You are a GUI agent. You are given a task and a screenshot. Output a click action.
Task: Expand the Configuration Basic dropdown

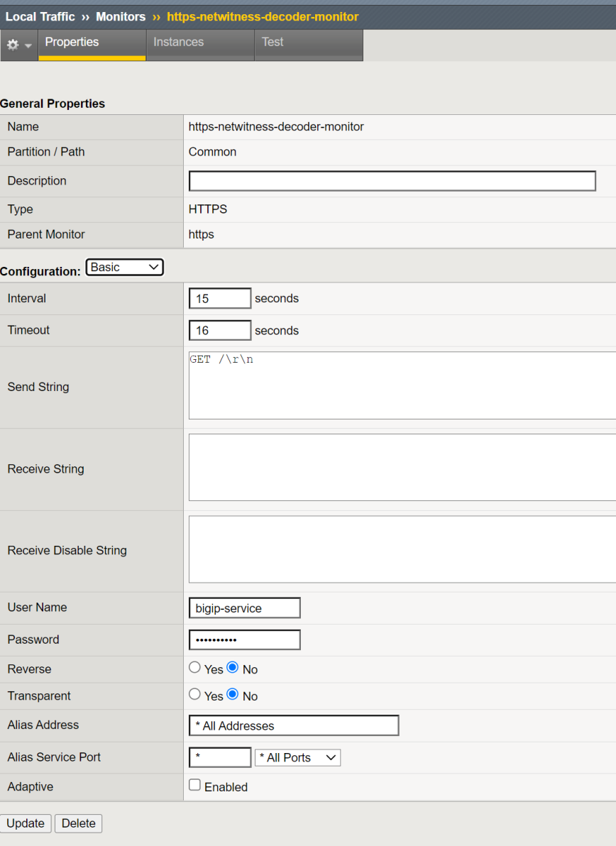pyautogui.click(x=124, y=268)
